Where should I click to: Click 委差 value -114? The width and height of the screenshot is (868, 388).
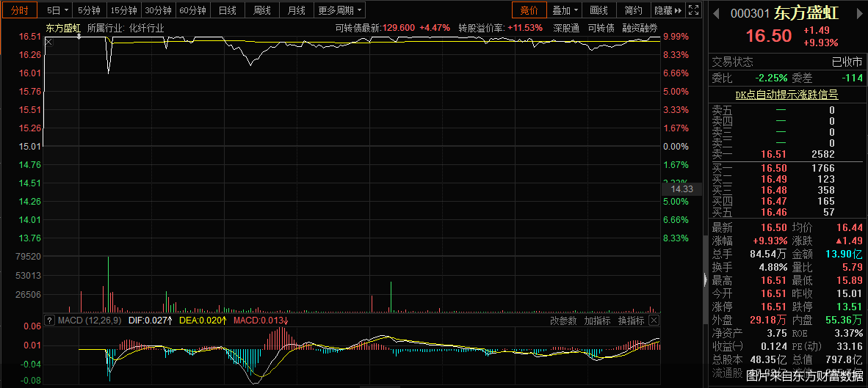coord(852,78)
